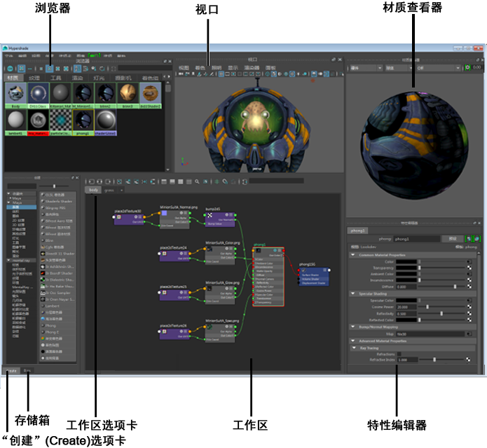Open the body work area tab

[93, 190]
